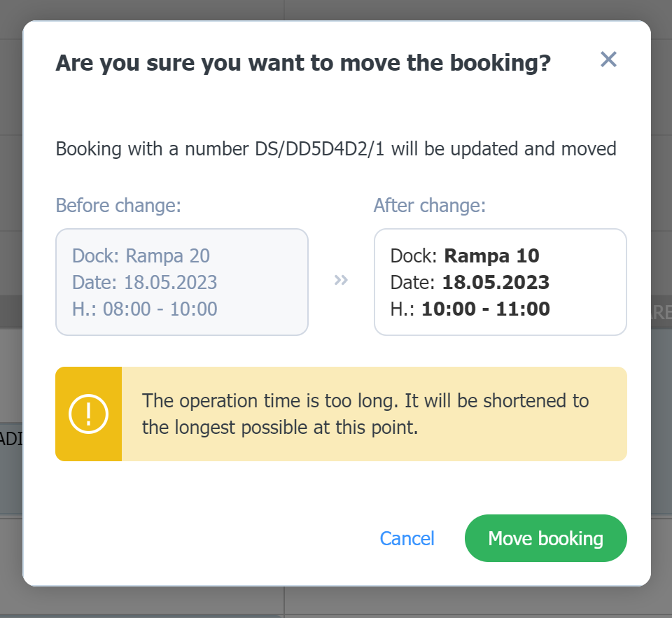Screen dimensions: 672x618
Task: Click the double chevron arrow between boxes
Action: point(341,280)
